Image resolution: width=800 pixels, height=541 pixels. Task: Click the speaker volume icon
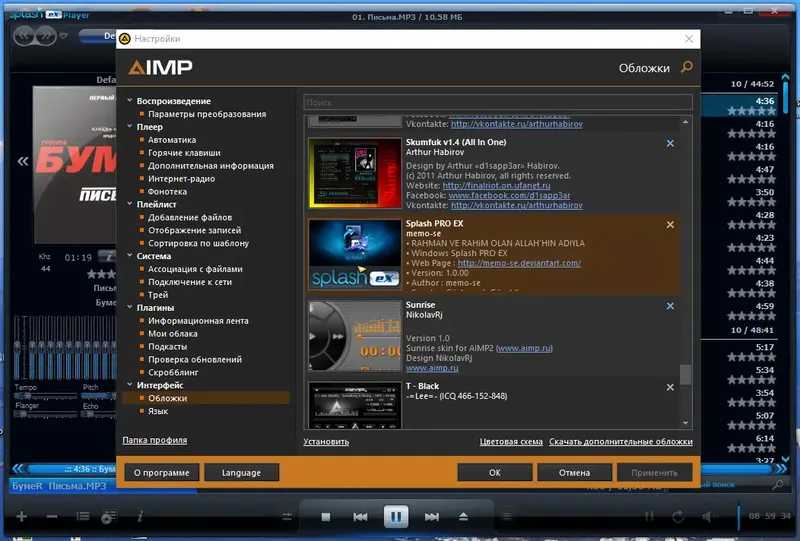pyautogui.click(x=708, y=517)
